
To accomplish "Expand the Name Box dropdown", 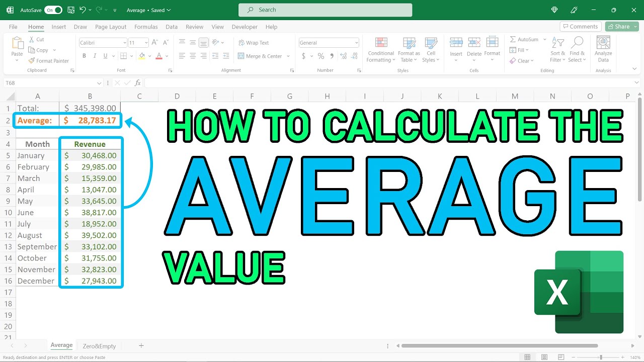I will pyautogui.click(x=99, y=83).
